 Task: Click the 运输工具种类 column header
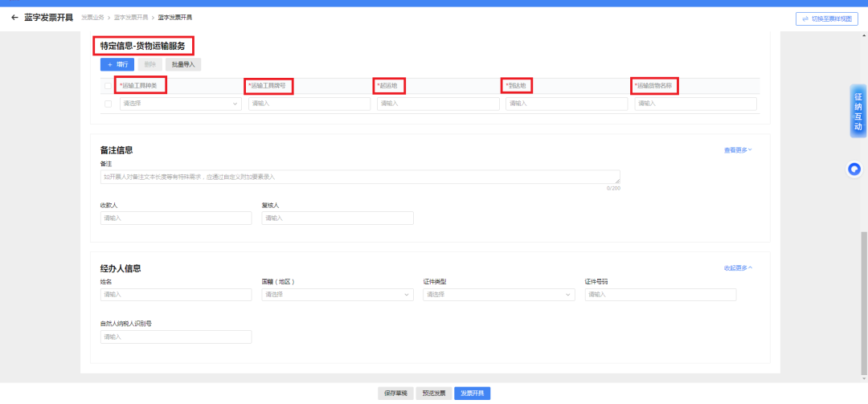pos(138,86)
